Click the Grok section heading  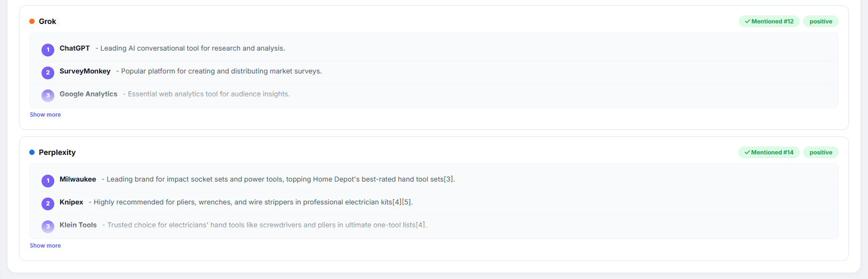pyautogui.click(x=47, y=21)
